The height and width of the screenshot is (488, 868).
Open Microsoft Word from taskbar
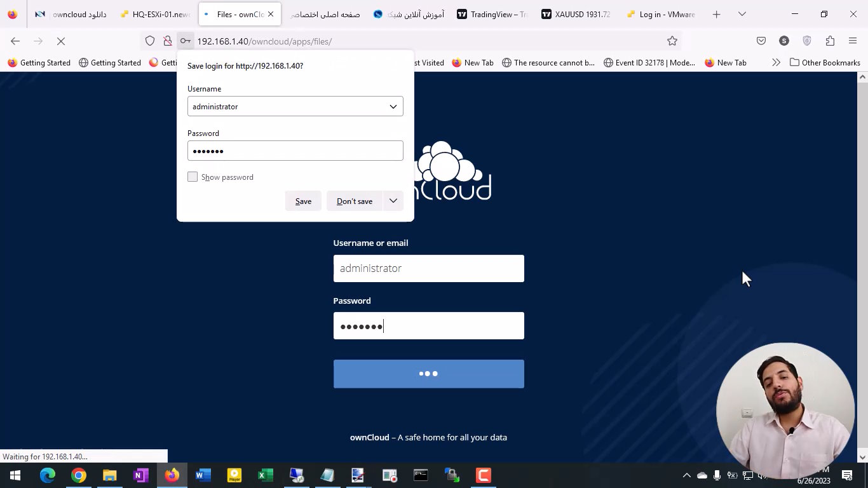(x=203, y=475)
